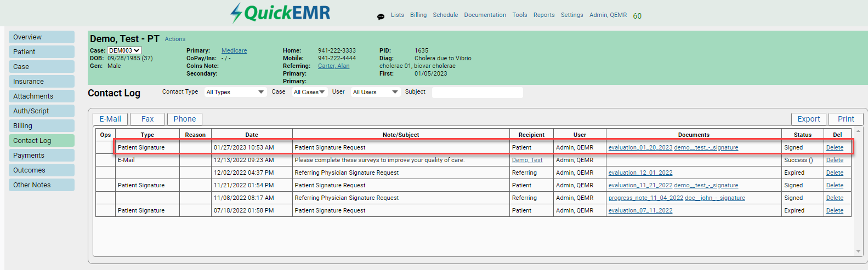The height and width of the screenshot is (270, 868).
Task: Open Attachments section in sidebar
Action: click(42, 96)
